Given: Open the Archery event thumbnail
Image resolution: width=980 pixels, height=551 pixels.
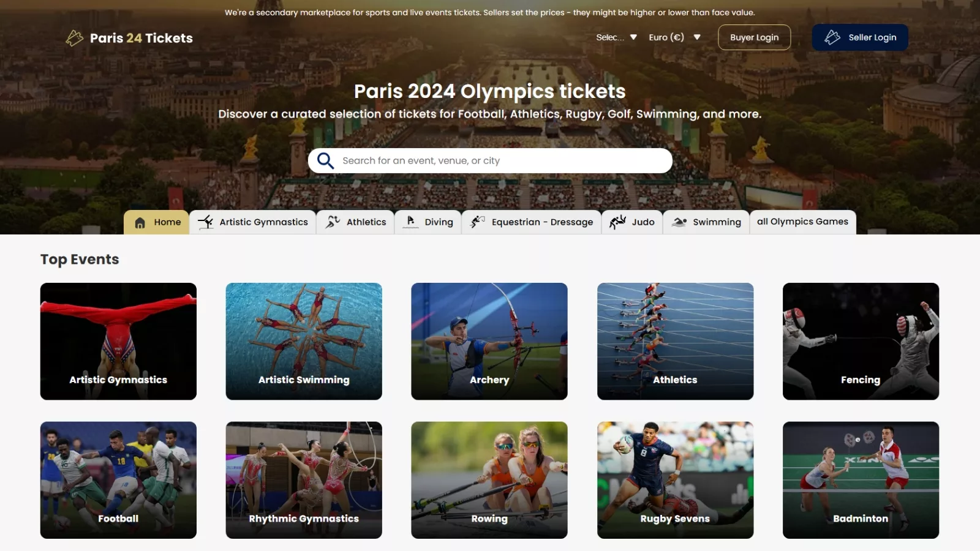Looking at the screenshot, I should pos(489,341).
